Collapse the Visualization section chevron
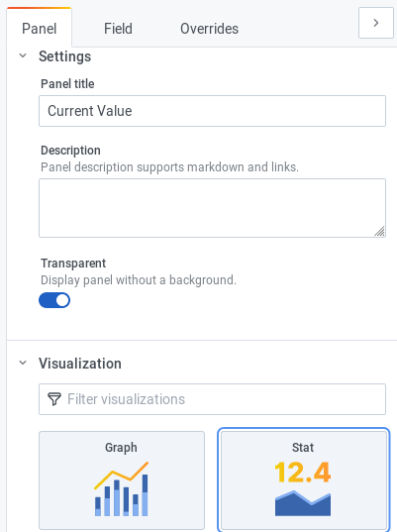The width and height of the screenshot is (397, 532). [23, 363]
